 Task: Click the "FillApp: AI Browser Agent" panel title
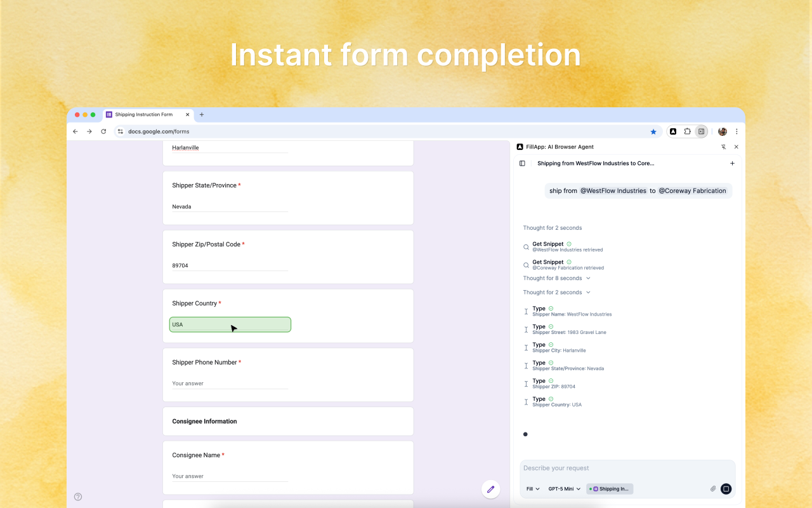click(x=560, y=147)
